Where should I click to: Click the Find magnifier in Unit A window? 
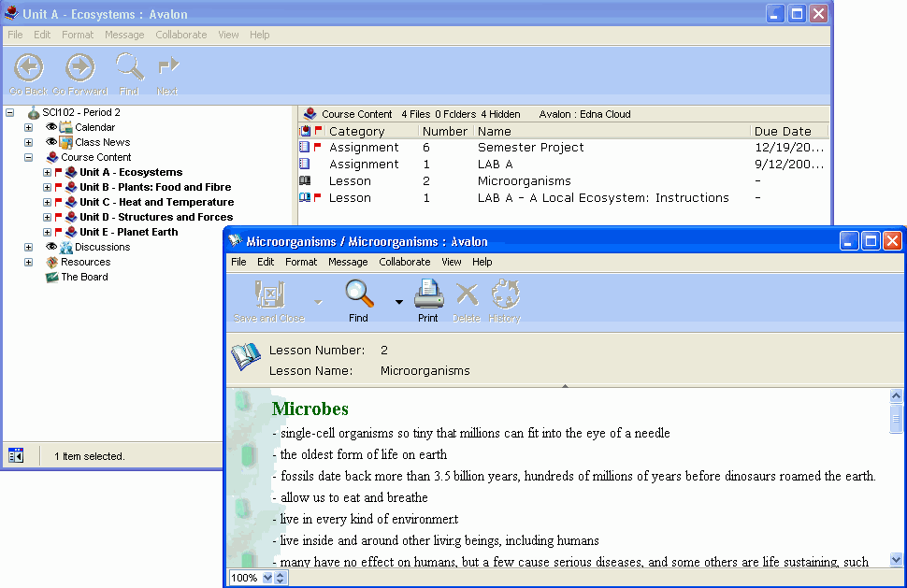tap(129, 68)
